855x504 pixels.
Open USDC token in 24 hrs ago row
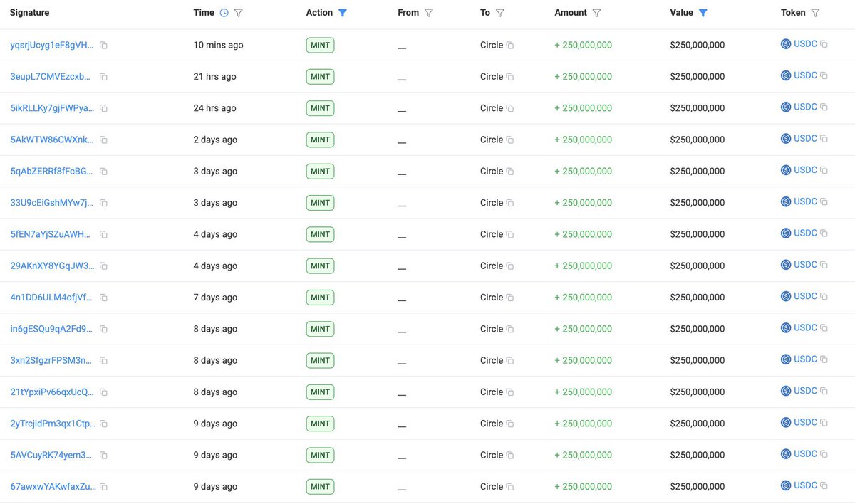(805, 107)
